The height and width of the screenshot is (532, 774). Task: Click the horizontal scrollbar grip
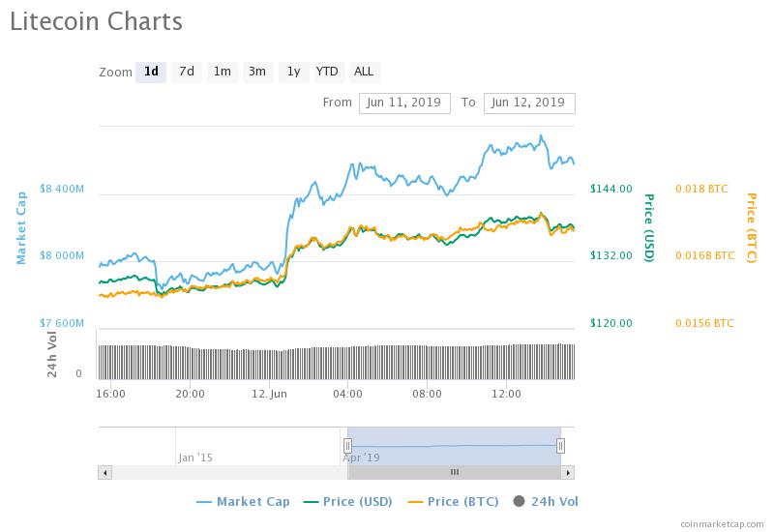(x=454, y=472)
